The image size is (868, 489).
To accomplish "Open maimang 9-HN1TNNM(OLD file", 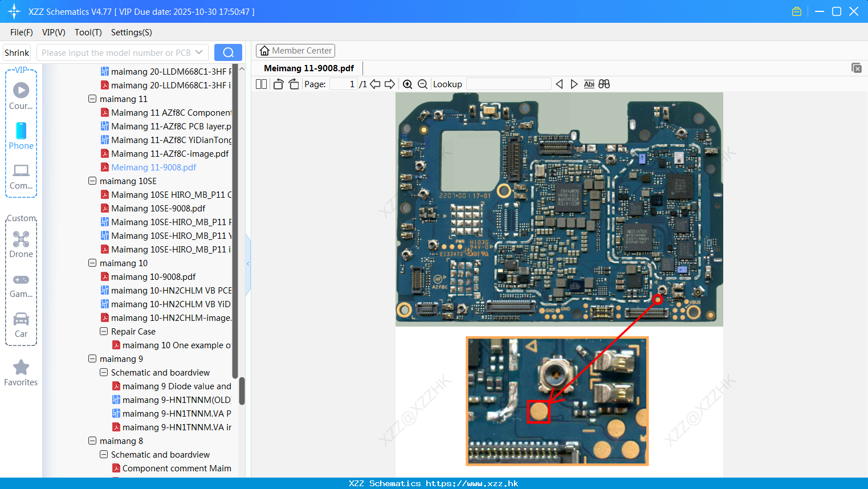I will pos(172,400).
